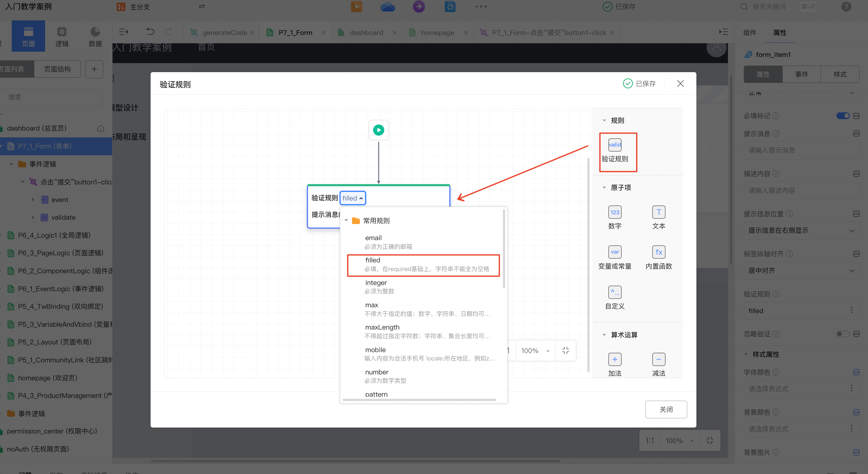
Task: Collapse the right panel toggle icon
Action: pos(723,32)
